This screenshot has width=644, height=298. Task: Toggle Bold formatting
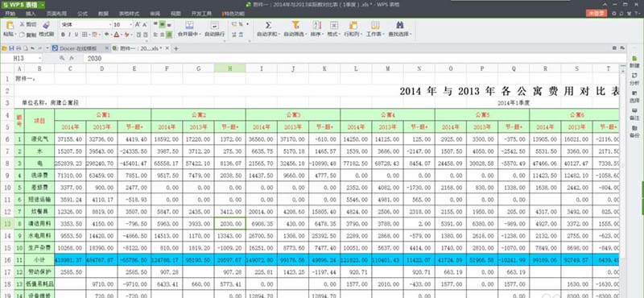63,35
